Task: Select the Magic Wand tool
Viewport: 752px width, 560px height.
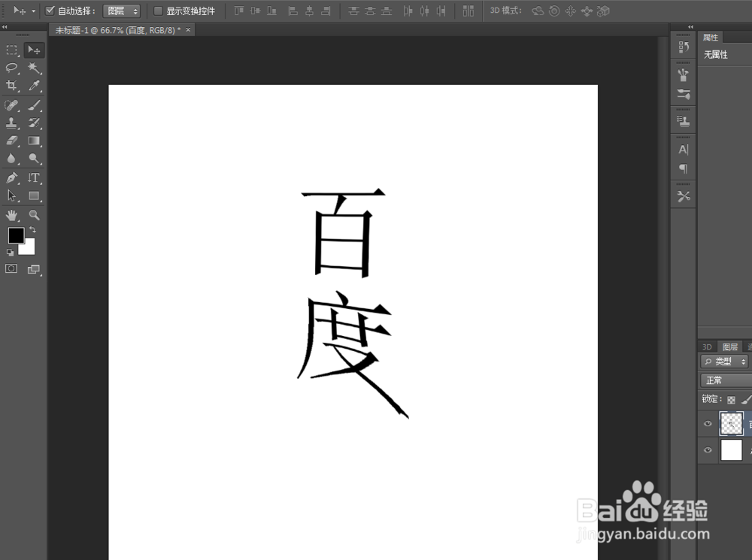Action: click(x=34, y=68)
